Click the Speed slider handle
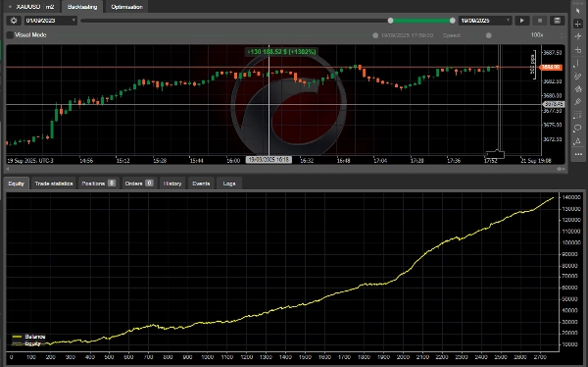 click(489, 35)
